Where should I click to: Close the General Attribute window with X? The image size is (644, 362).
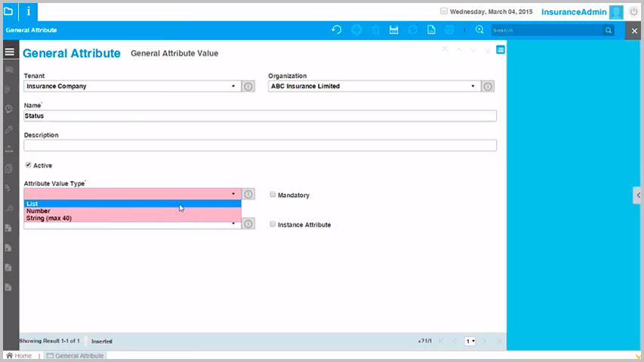(x=634, y=31)
